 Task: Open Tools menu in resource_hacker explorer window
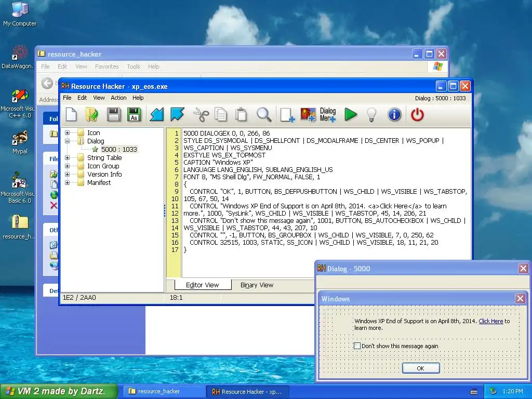(134, 66)
